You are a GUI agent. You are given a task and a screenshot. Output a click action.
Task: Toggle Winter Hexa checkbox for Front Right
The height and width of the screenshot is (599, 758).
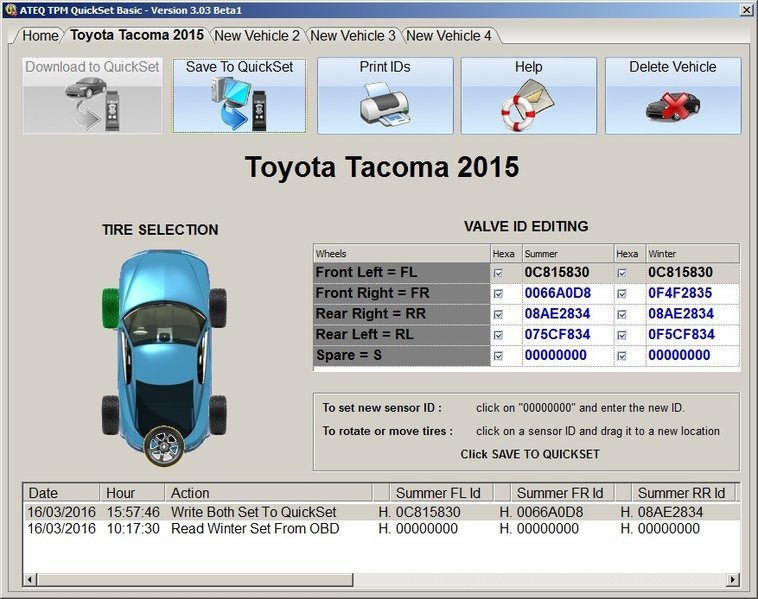pos(622,293)
